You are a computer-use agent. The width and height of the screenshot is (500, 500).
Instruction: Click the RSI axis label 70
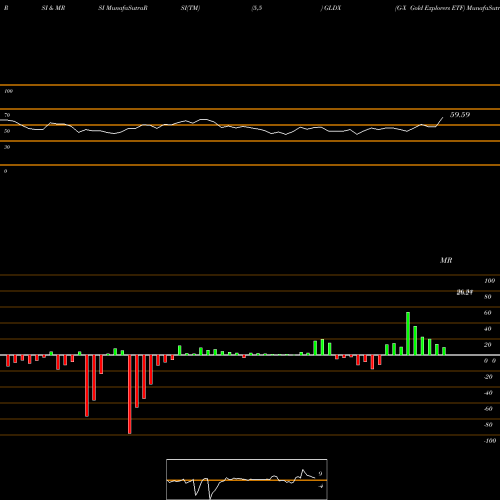click(7, 115)
